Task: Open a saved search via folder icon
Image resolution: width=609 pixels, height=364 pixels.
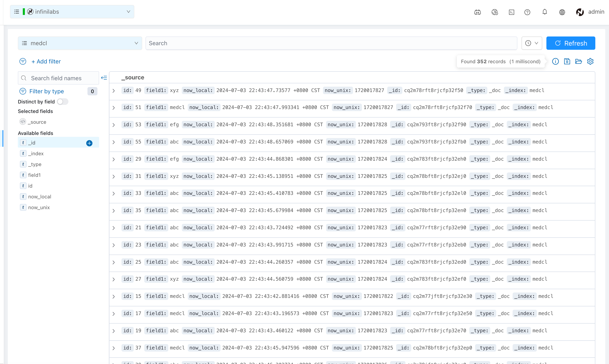Action: click(579, 61)
